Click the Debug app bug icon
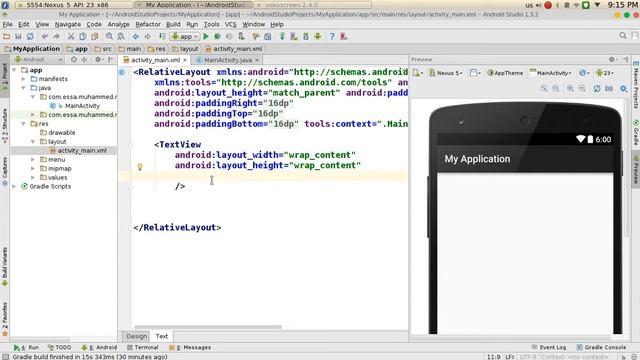This screenshot has width=640, height=360. point(218,36)
